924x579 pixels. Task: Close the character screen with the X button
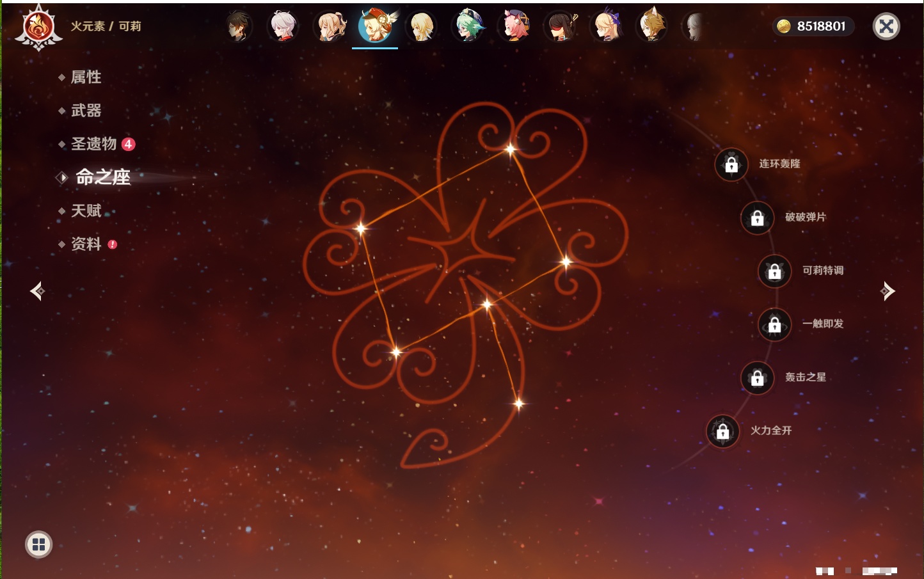pyautogui.click(x=886, y=26)
